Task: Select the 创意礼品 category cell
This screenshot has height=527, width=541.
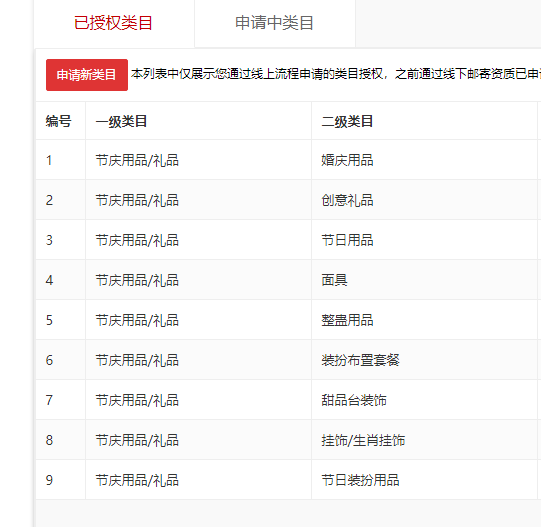Action: pos(347,200)
